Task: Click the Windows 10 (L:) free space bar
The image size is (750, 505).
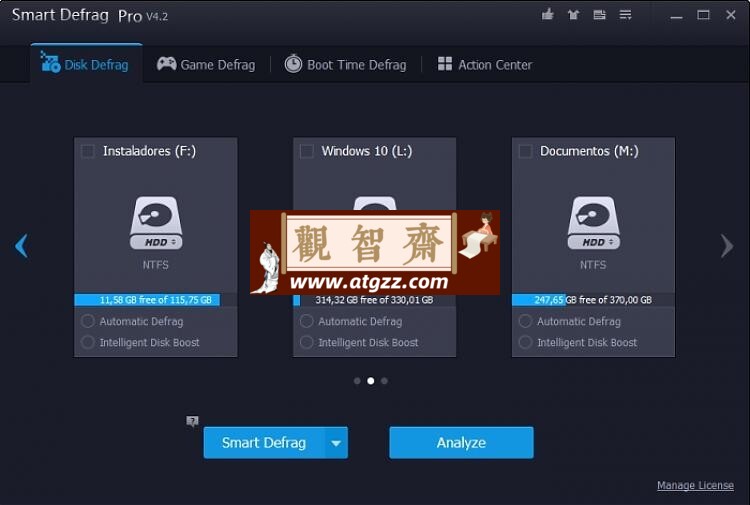Action: 374,300
